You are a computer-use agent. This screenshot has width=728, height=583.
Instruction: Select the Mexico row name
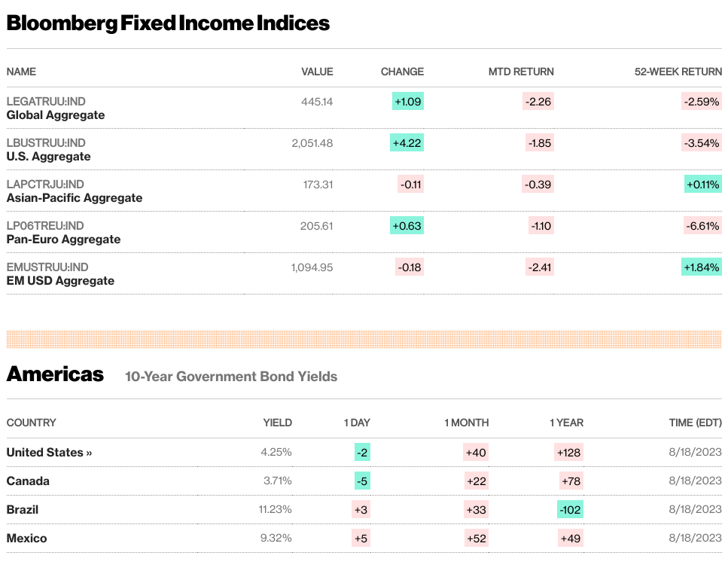pyautogui.click(x=26, y=539)
